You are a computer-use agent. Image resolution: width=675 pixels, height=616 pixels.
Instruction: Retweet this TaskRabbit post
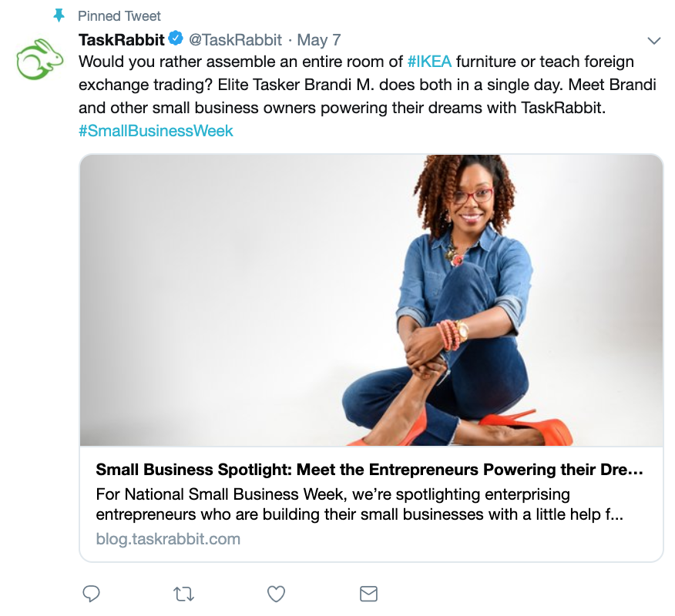tap(184, 594)
